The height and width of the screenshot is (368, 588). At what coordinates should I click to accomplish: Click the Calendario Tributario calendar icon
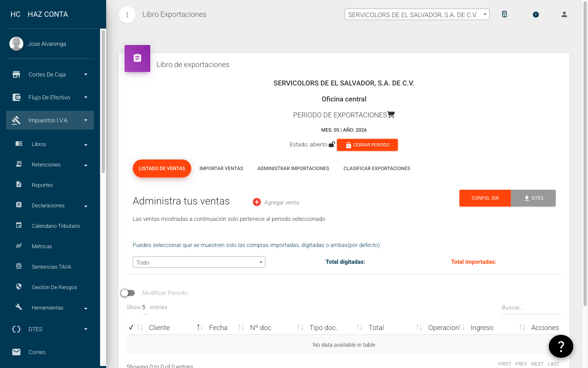[19, 225]
